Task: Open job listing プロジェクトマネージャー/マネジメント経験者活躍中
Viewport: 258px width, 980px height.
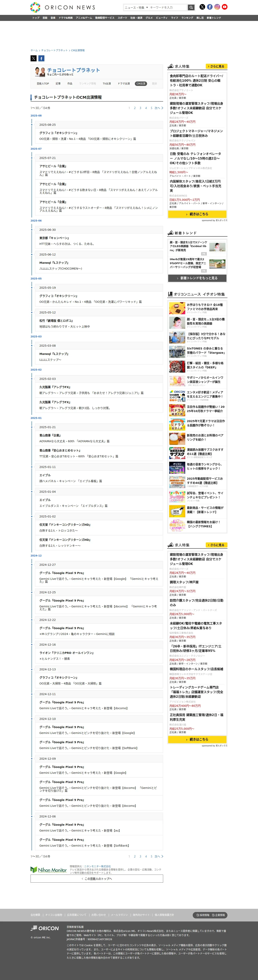Action: coord(197,133)
